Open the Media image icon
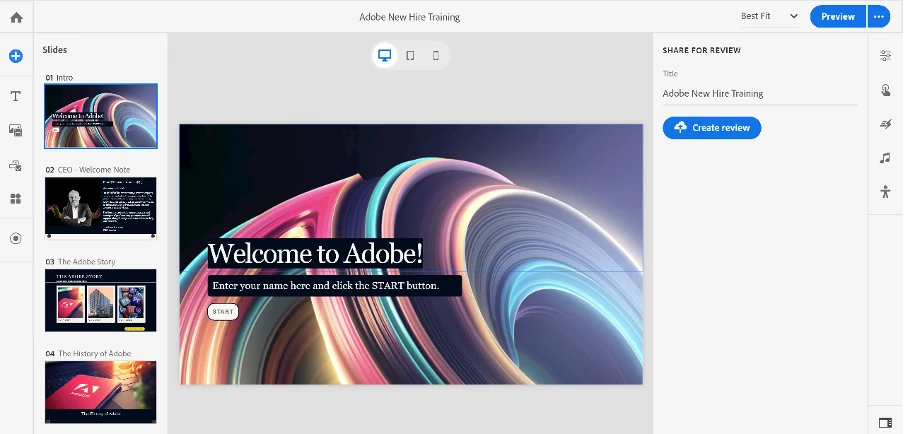 tap(16, 130)
